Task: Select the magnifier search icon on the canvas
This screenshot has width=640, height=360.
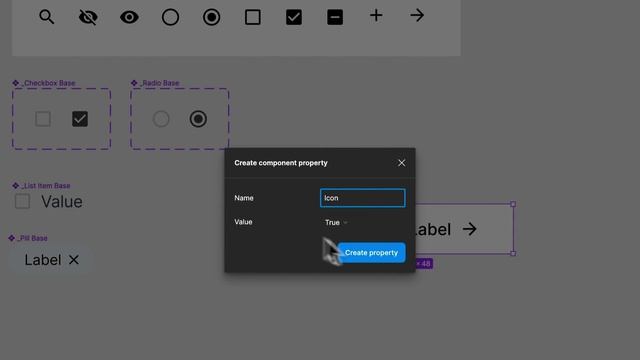Action: point(47,17)
